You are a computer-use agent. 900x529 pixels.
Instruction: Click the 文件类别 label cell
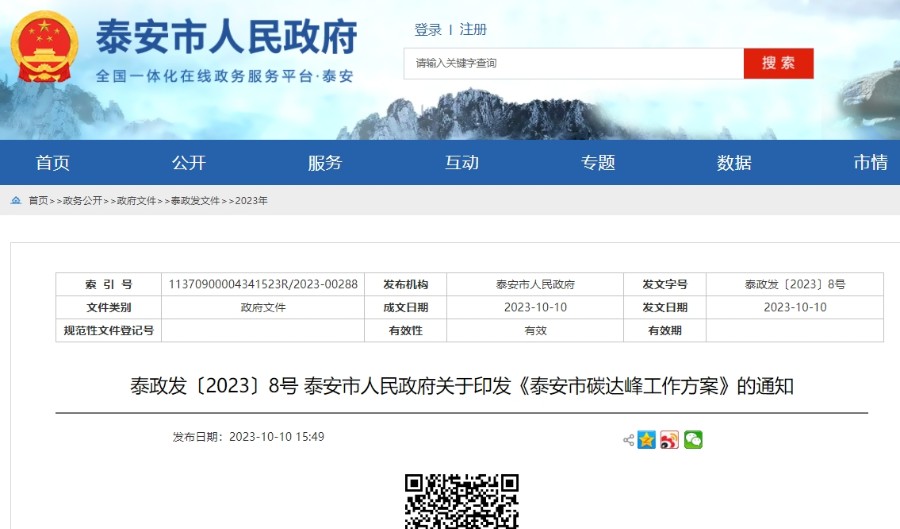click(x=108, y=308)
